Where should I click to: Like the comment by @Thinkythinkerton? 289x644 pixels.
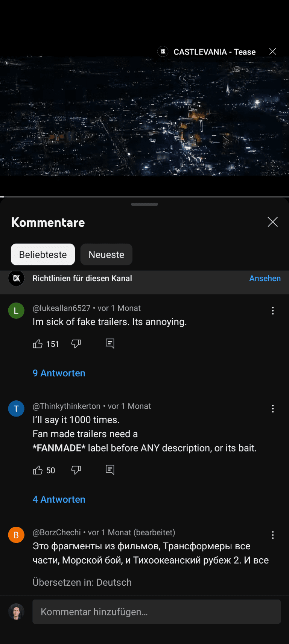pos(38,470)
